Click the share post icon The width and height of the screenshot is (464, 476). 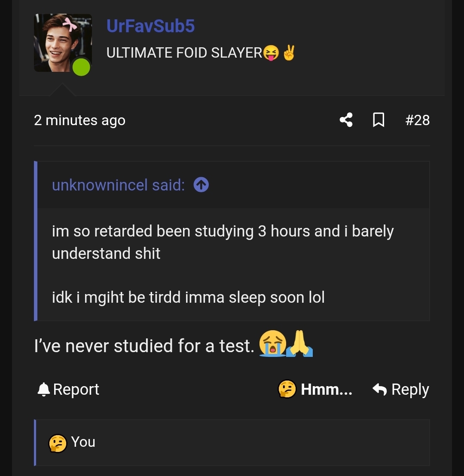tap(346, 120)
